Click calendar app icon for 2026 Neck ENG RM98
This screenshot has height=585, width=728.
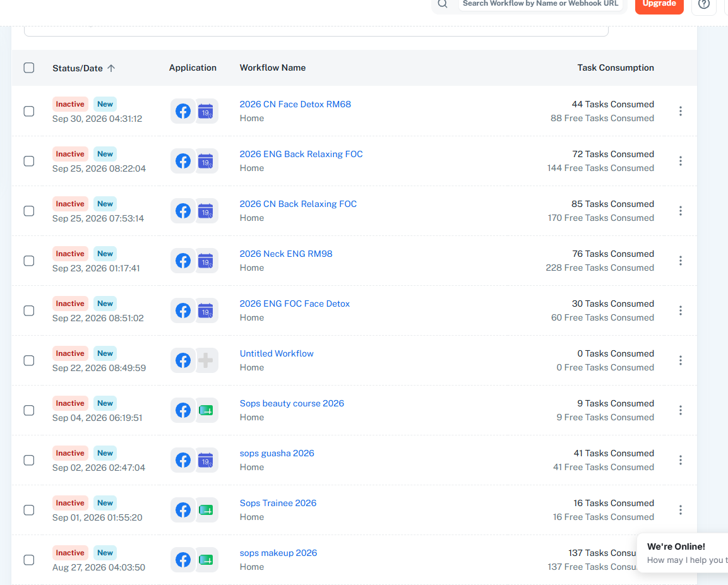[x=206, y=261]
